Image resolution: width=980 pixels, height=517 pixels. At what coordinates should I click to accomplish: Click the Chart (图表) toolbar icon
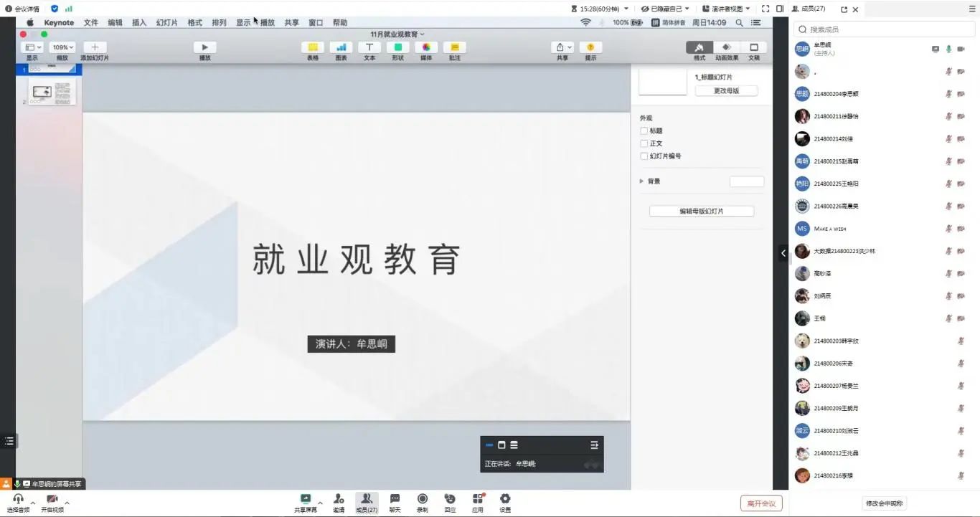pos(341,47)
